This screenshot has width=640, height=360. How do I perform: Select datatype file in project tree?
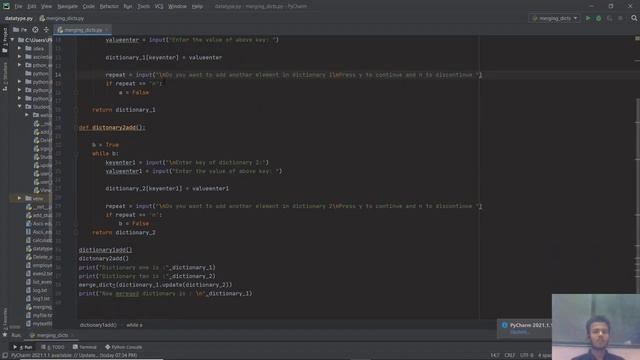39,249
